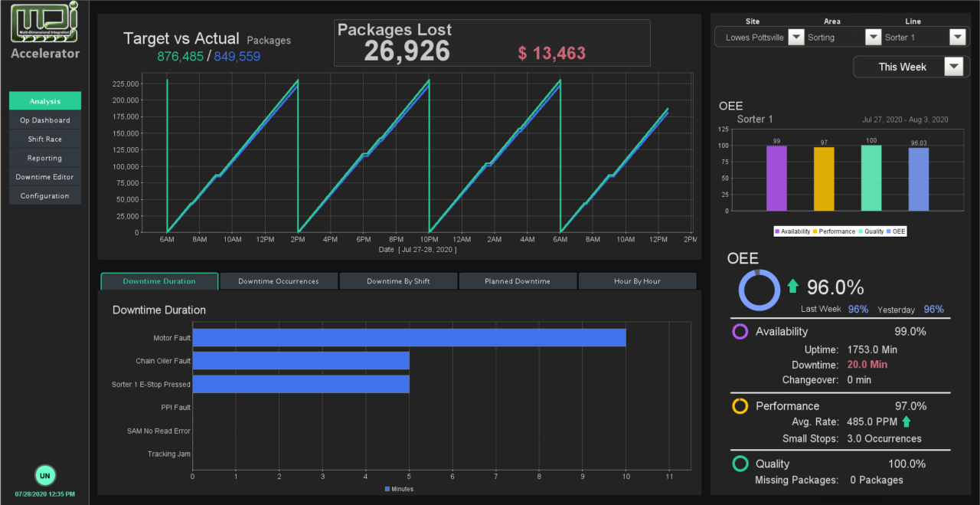Open the Shift Race view

[x=45, y=139]
